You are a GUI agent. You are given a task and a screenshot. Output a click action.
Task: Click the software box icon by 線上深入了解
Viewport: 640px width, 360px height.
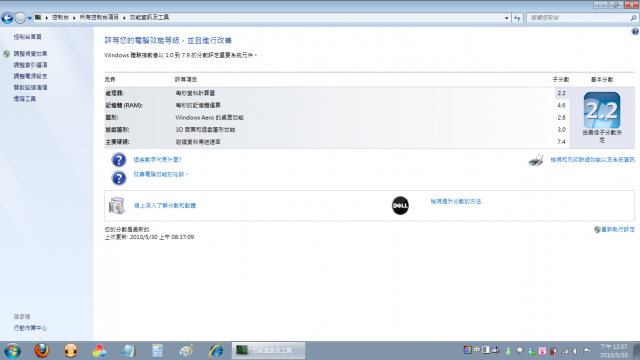tap(116, 205)
